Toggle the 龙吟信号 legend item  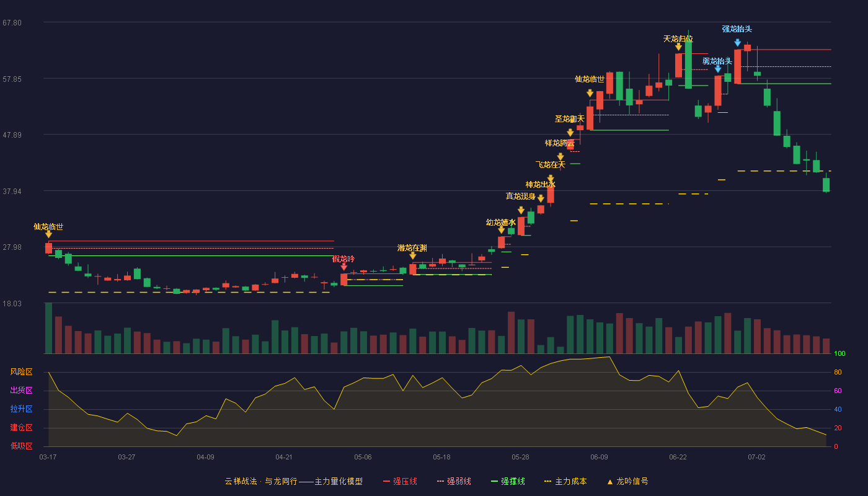tap(627, 481)
